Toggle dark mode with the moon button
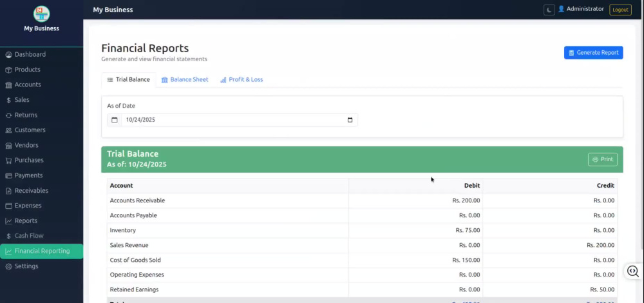The height and width of the screenshot is (303, 644). pyautogui.click(x=549, y=10)
